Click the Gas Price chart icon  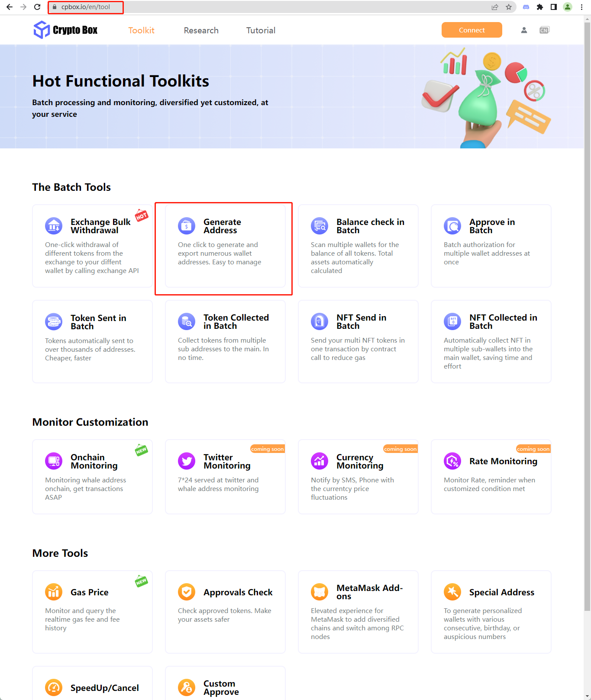coord(54,592)
